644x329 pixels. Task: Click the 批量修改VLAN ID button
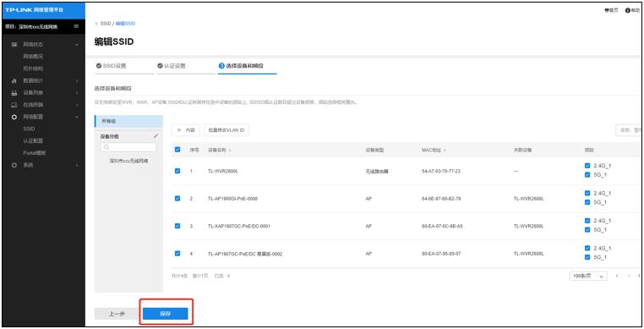[226, 130]
